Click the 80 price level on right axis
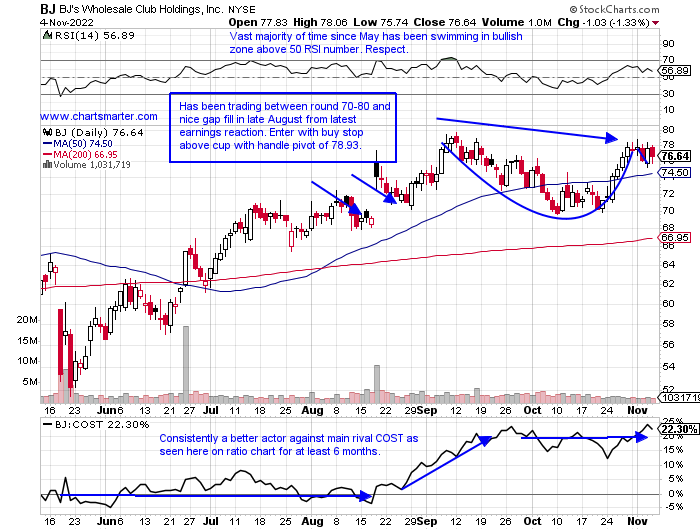This screenshot has width=700, height=530. click(x=668, y=129)
